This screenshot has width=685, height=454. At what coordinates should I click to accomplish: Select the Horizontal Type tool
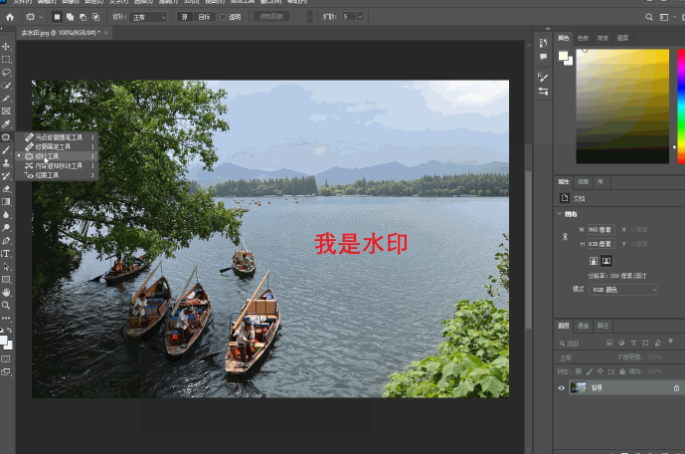tap(6, 254)
